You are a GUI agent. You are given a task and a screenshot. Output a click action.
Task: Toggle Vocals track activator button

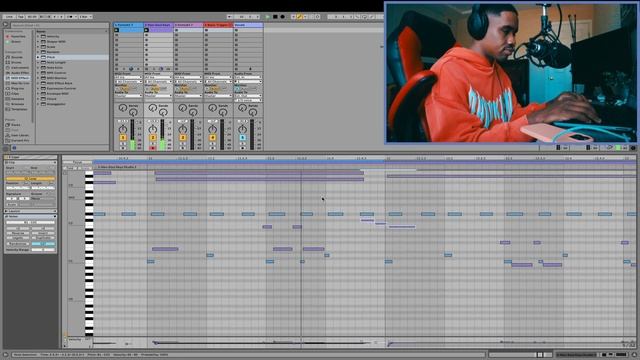242,138
